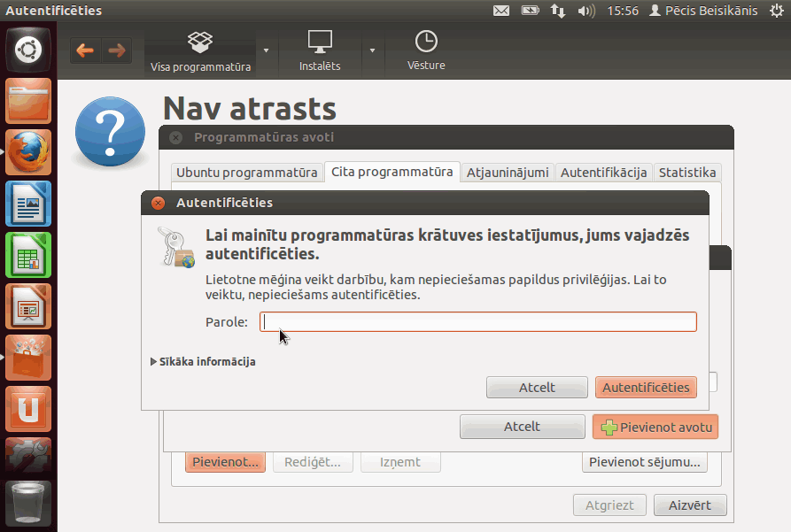Click the Pievienot... button
This screenshot has width=791, height=532.
point(226,462)
